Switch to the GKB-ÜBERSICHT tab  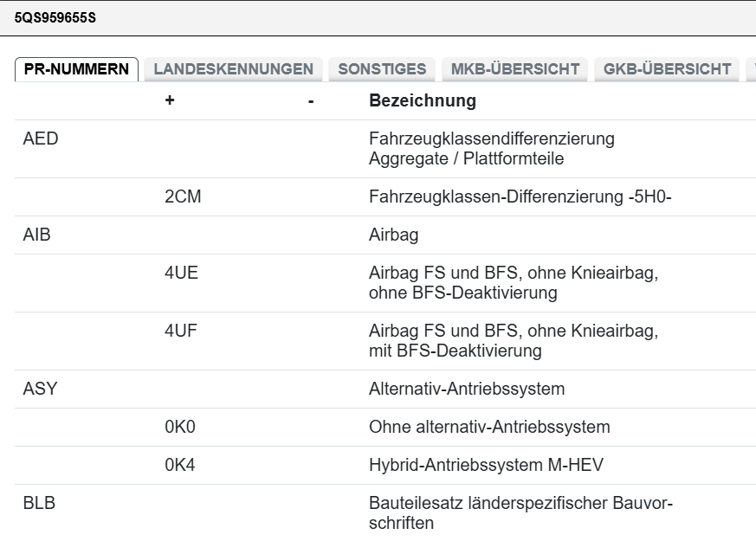click(x=667, y=69)
